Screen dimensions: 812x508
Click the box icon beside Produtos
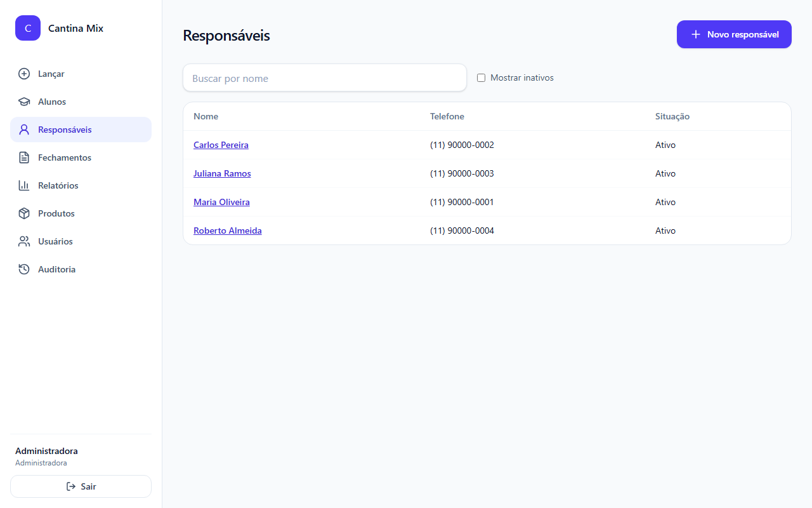pyautogui.click(x=24, y=213)
